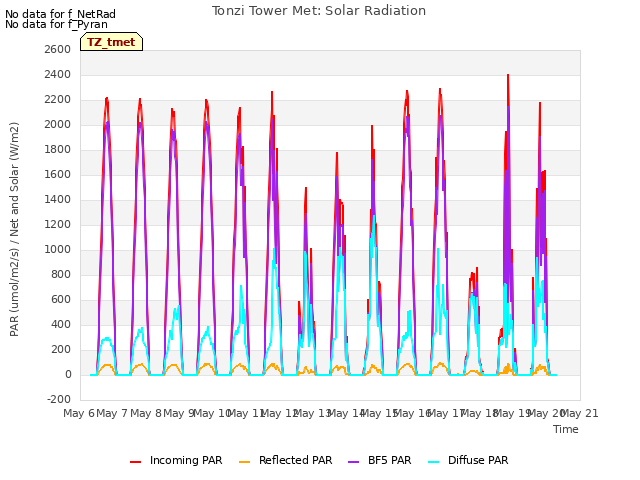Image resolution: width=640 pixels, height=480 pixels.
Task: Click the orange Reflected PAR legend swatch
Action: (x=244, y=462)
